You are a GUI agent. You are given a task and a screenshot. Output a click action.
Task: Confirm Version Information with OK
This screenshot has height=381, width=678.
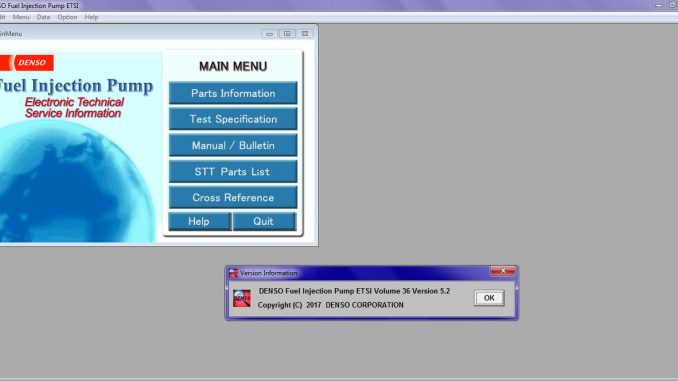tap(489, 298)
